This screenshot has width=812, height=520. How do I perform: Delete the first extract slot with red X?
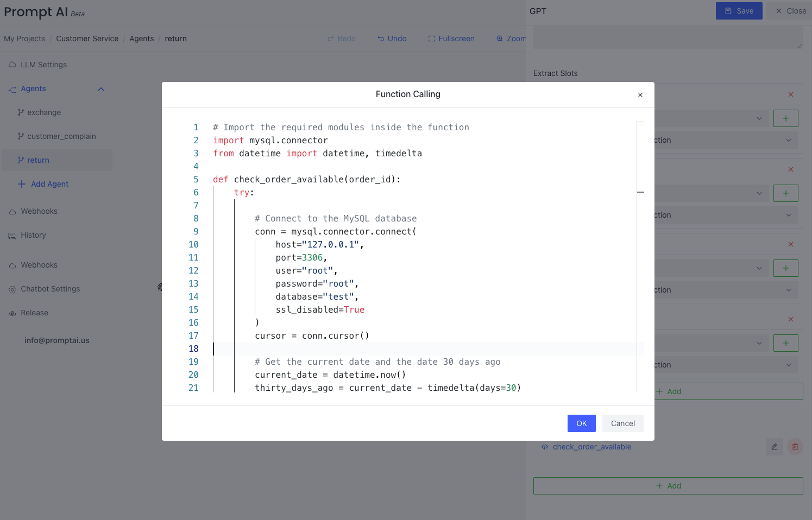coord(791,94)
